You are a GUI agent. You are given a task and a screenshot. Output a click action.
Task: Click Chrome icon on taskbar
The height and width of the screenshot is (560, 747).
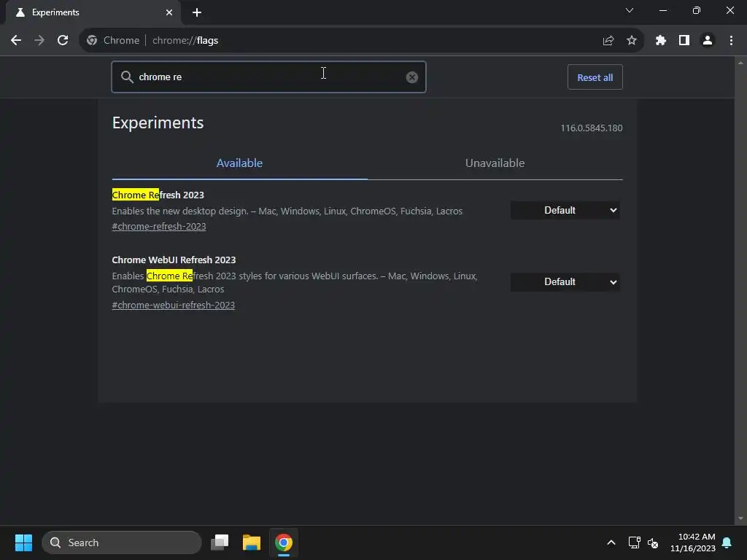pos(284,542)
